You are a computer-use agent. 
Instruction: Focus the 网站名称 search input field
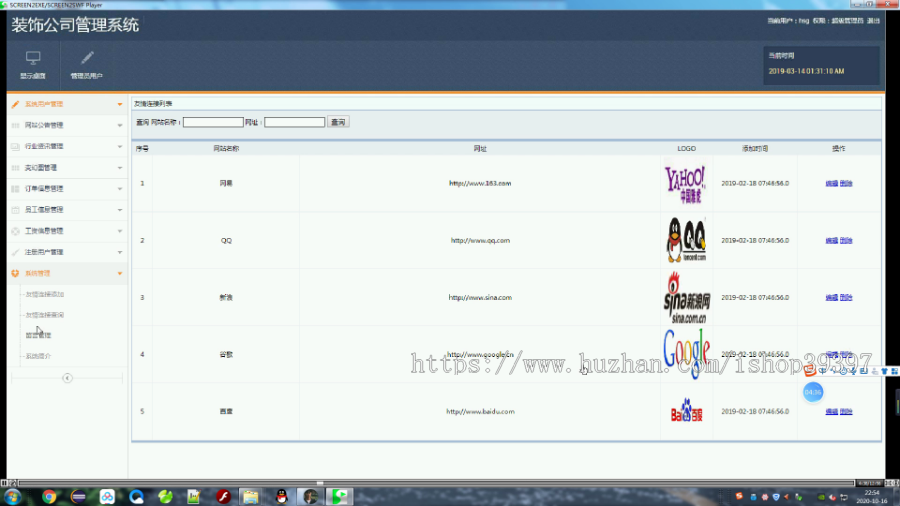pos(213,122)
